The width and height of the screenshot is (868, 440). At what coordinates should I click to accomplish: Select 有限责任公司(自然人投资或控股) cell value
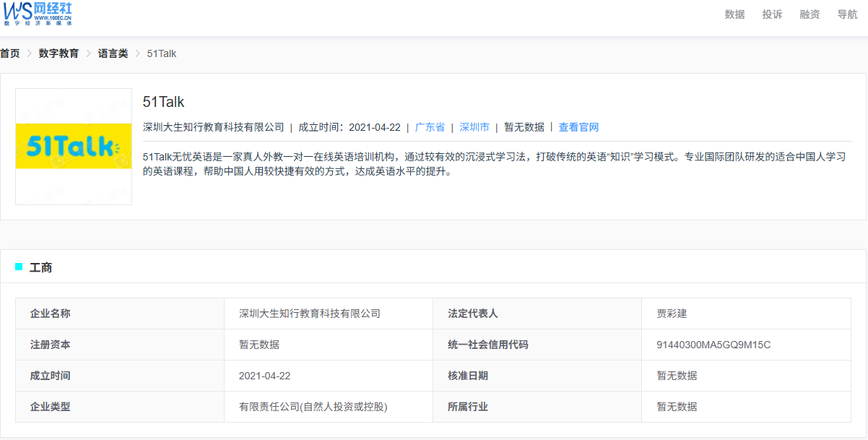click(x=313, y=407)
